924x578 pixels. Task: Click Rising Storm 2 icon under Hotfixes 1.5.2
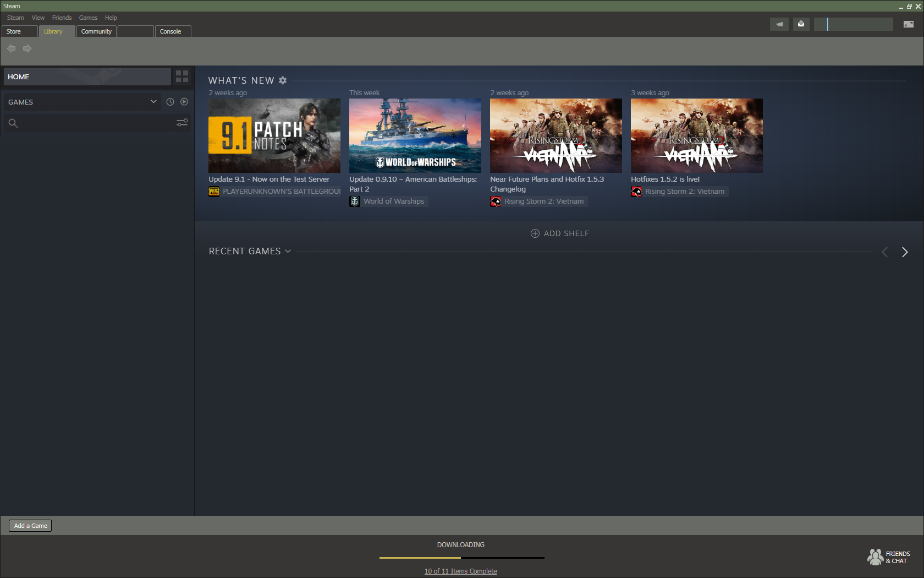coord(636,192)
